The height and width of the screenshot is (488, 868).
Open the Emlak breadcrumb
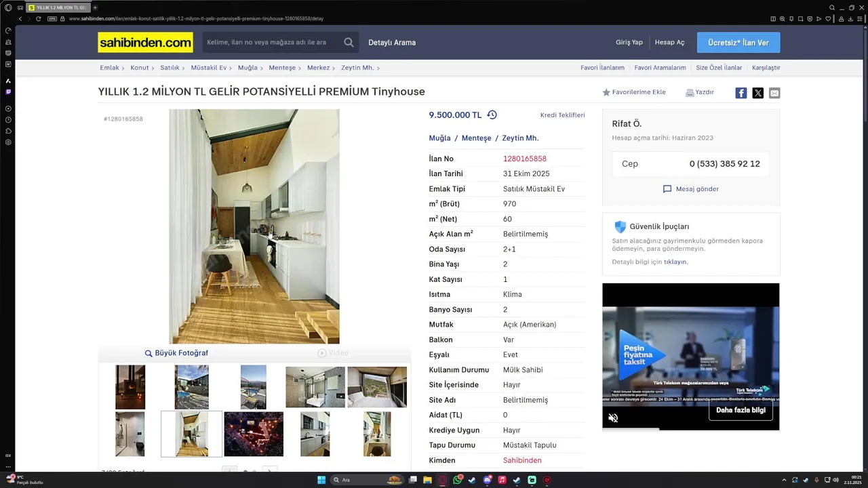point(109,68)
